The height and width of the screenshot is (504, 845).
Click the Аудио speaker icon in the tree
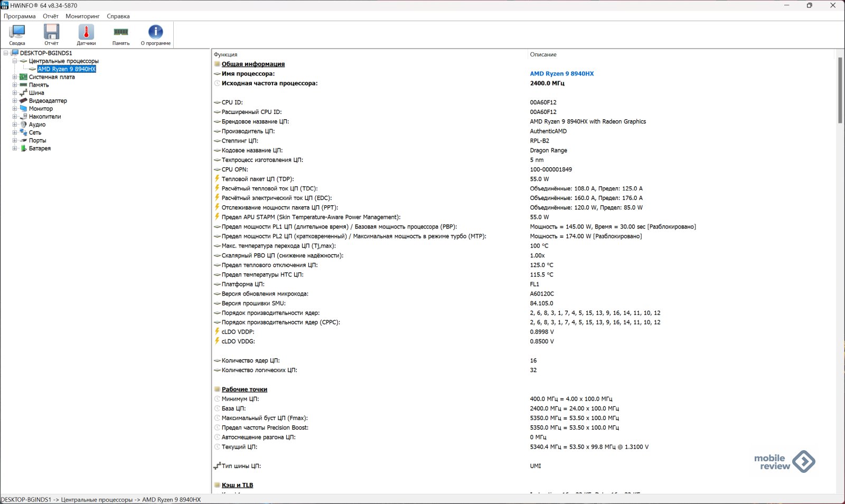coord(23,125)
